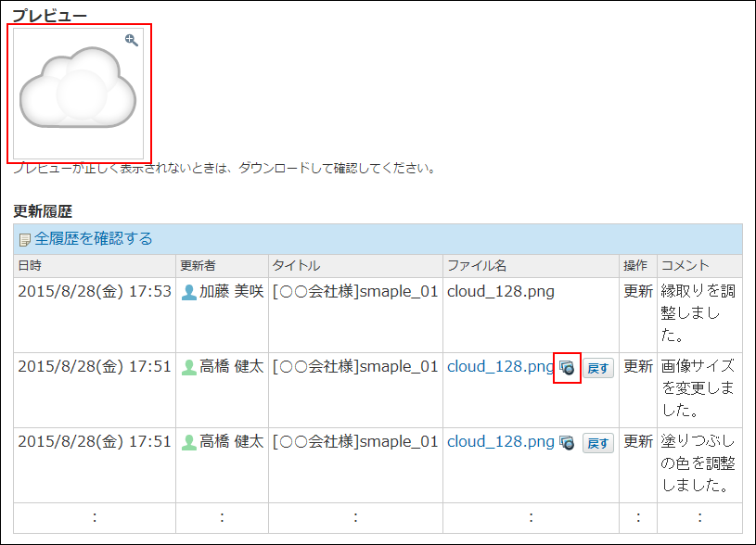Click the document icon beside 全履歴を確認する
This screenshot has width=756, height=545.
coord(25,240)
